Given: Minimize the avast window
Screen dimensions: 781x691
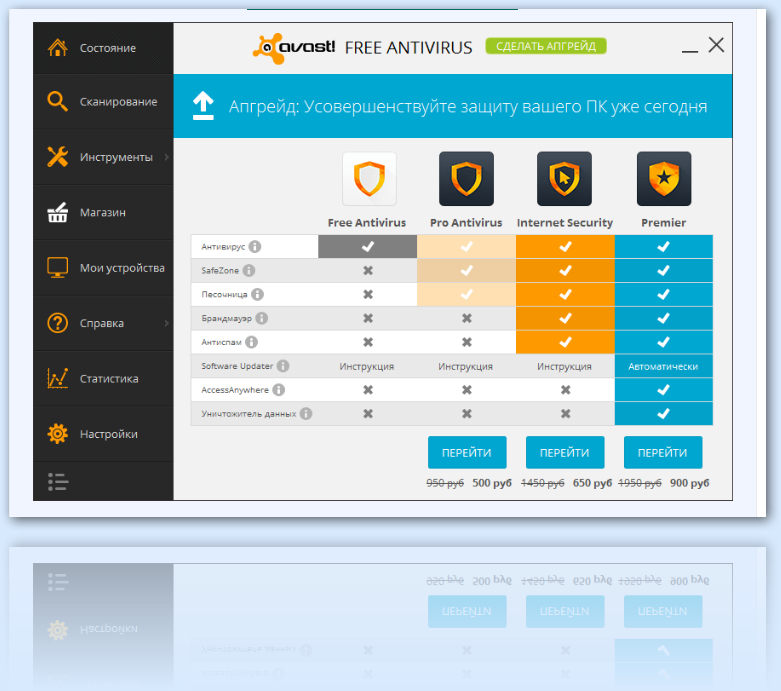Looking at the screenshot, I should click(690, 50).
